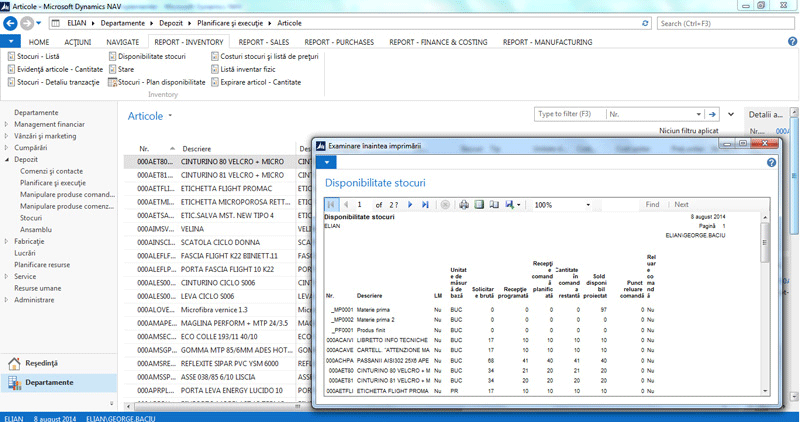The height and width of the screenshot is (422, 800).
Task: Open Disponibilitate stocuri report
Action: tap(147, 56)
